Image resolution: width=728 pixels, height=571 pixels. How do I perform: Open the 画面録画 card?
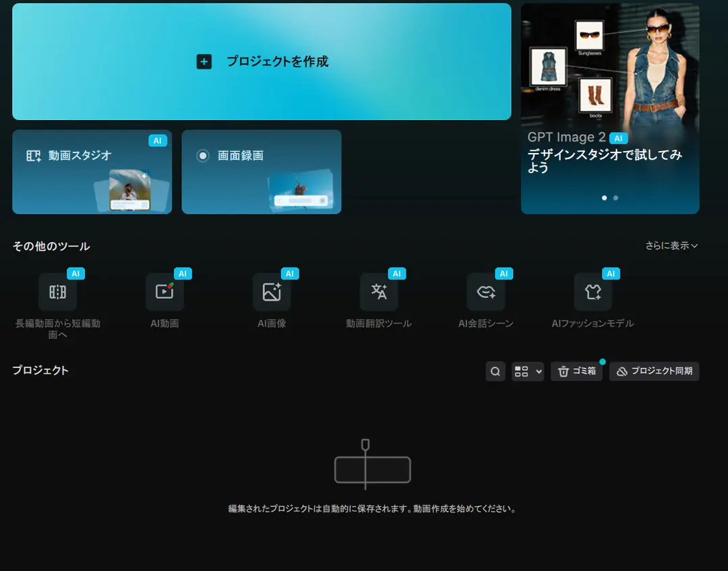coord(262,172)
